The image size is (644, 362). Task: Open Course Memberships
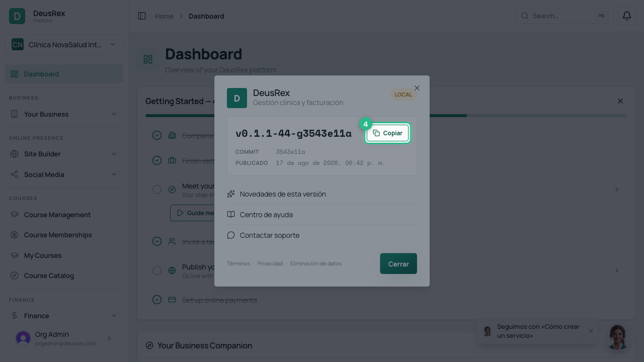64,235
